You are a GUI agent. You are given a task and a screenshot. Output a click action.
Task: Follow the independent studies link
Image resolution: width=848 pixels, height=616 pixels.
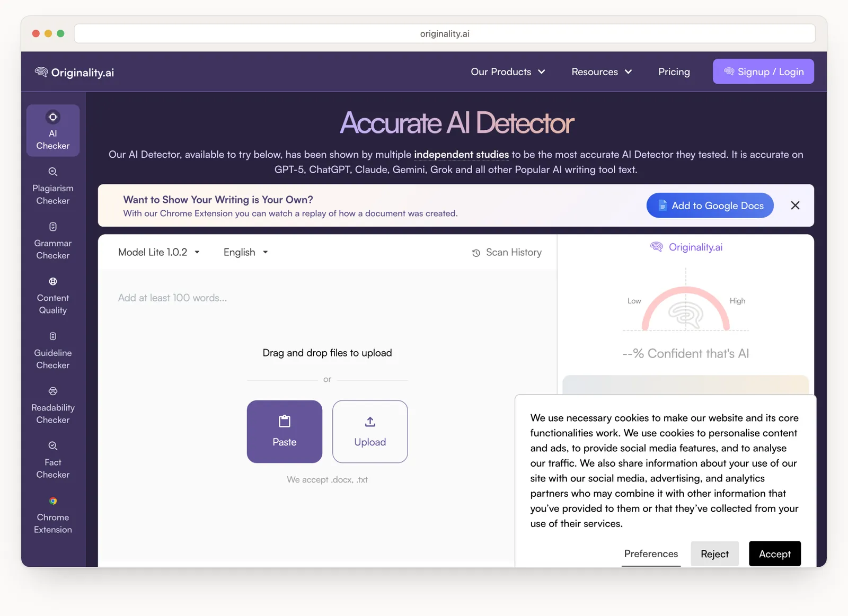pos(461,154)
